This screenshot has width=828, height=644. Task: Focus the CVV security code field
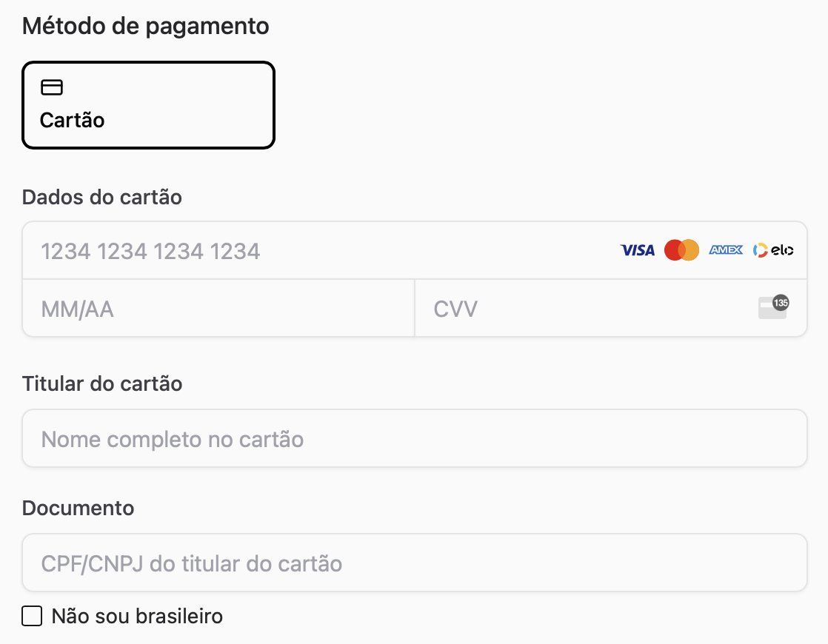[x=611, y=308]
